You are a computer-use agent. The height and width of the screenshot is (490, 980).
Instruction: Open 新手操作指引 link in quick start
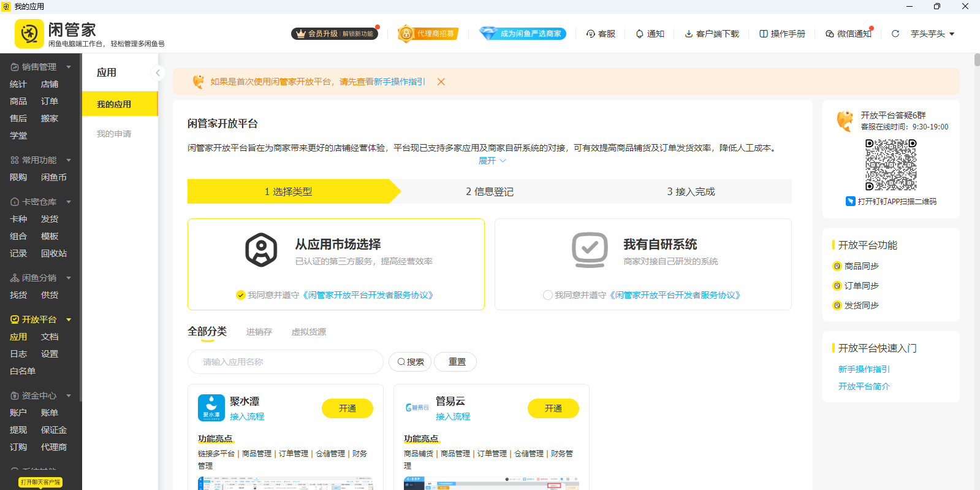point(864,369)
